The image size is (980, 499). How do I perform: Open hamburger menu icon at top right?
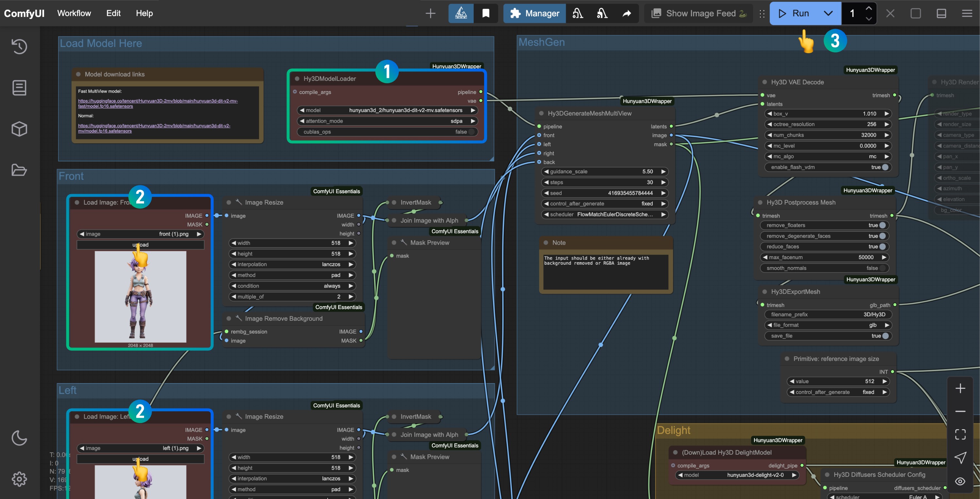[967, 13]
